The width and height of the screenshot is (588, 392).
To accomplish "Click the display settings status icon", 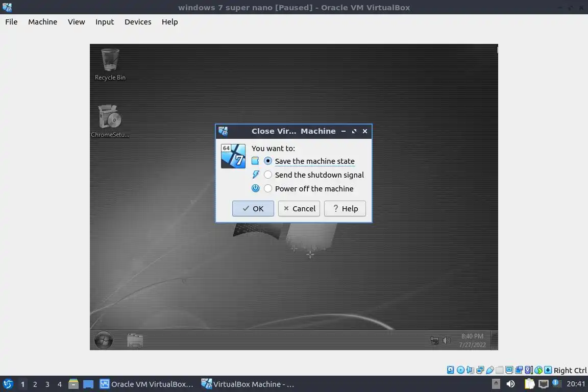I will (x=509, y=370).
